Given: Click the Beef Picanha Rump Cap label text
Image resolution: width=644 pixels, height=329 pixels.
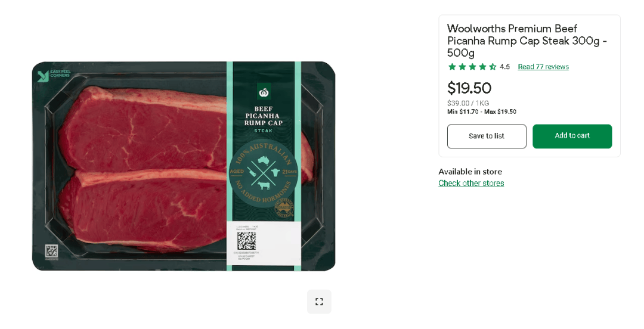Looking at the screenshot, I should (x=264, y=116).
